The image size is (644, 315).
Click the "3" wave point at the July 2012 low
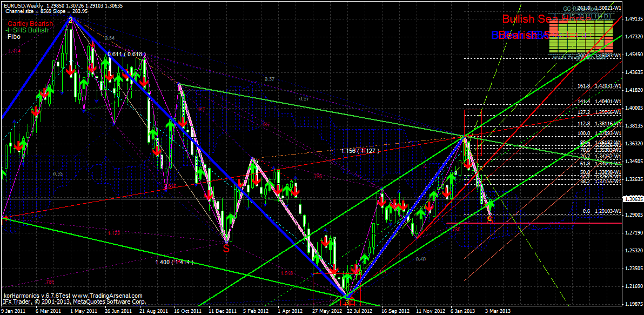pyautogui.click(x=347, y=302)
